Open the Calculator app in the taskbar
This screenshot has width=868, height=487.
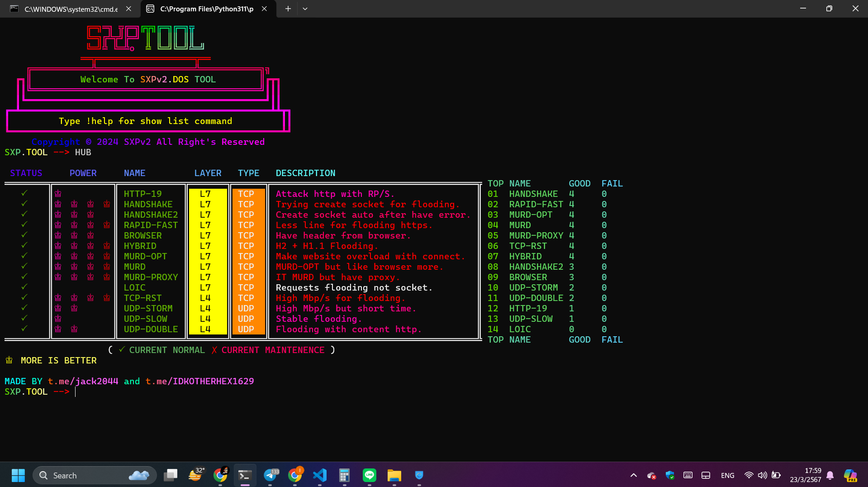pos(344,475)
